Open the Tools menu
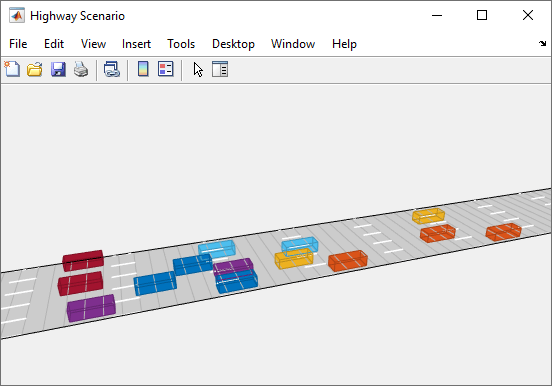This screenshot has width=552, height=386. tap(181, 44)
